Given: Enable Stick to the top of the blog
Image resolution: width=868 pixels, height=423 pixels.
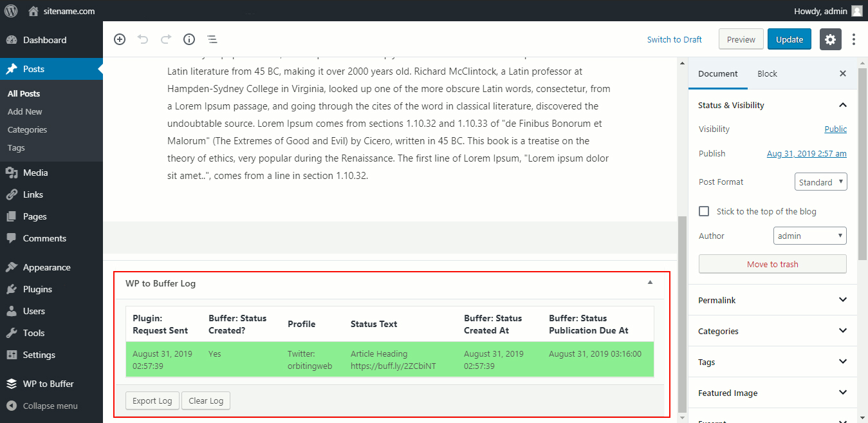Looking at the screenshot, I should 704,211.
